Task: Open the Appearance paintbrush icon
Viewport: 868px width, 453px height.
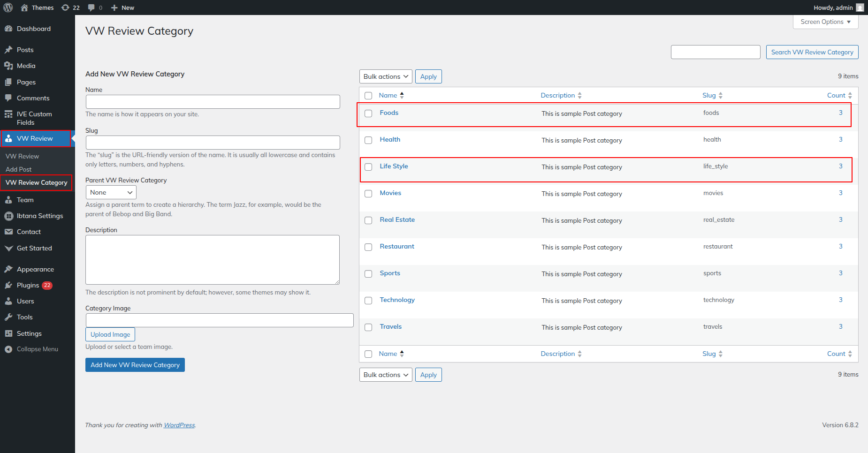Action: pos(8,270)
